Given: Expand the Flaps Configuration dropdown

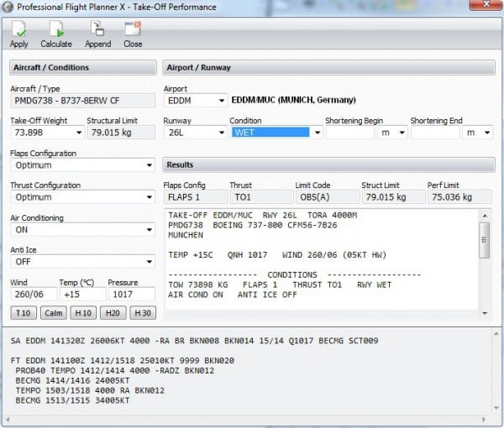Looking at the screenshot, I should click(149, 165).
